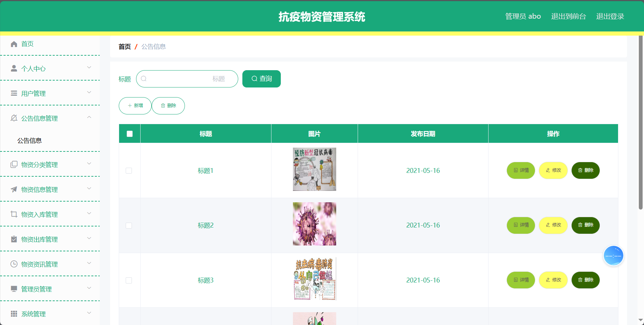This screenshot has height=325, width=644.
Task: Click 修改 button for 标题2
Action: point(553,225)
